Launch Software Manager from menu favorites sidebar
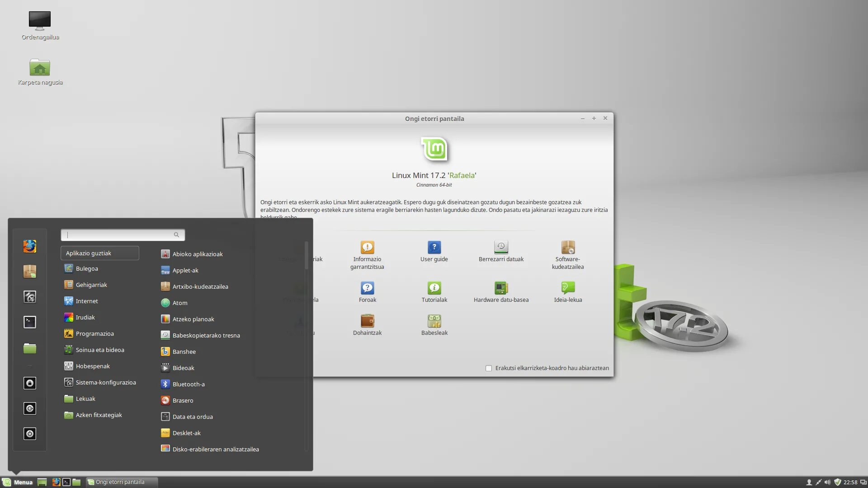The image size is (868, 488). click(30, 272)
